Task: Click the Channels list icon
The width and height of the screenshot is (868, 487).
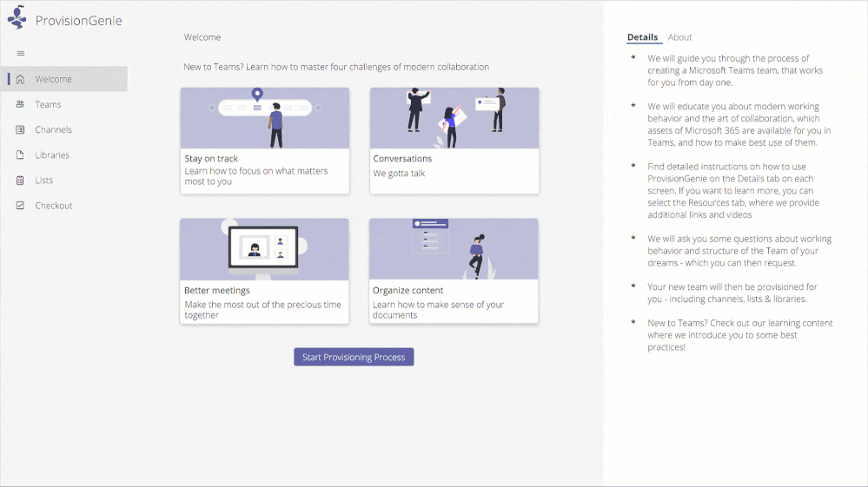Action: (21, 129)
